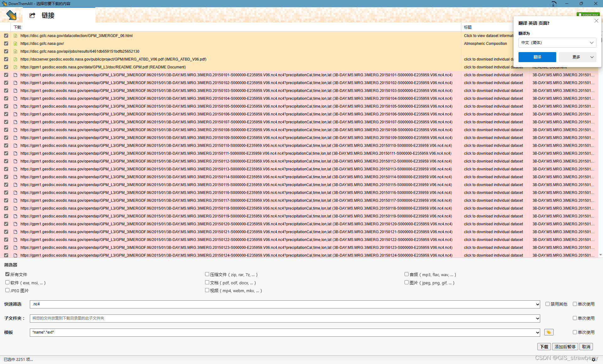The height and width of the screenshot is (364, 603).
Task: Click the gear icon in status bar
Action: coord(594,360)
